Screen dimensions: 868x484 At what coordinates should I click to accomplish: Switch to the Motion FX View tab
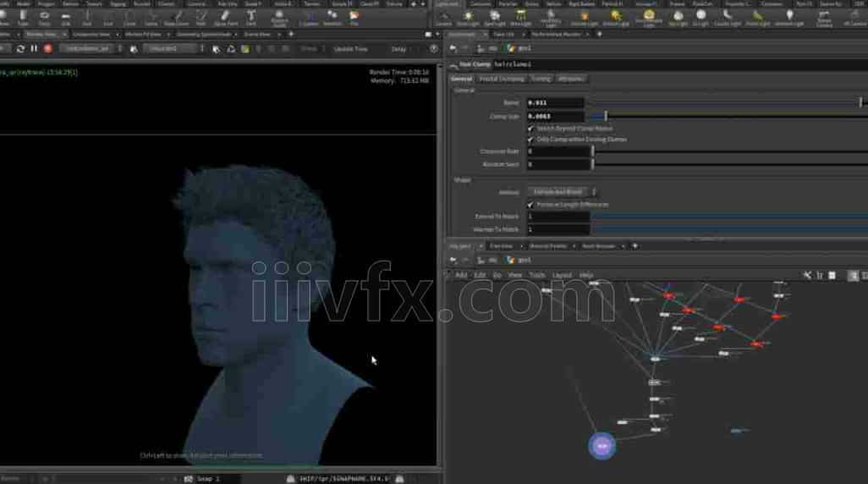[143, 35]
